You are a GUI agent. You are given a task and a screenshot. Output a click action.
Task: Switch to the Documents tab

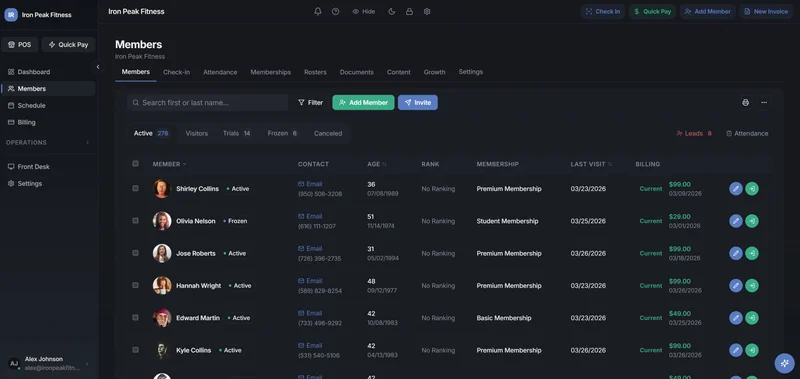(x=357, y=72)
